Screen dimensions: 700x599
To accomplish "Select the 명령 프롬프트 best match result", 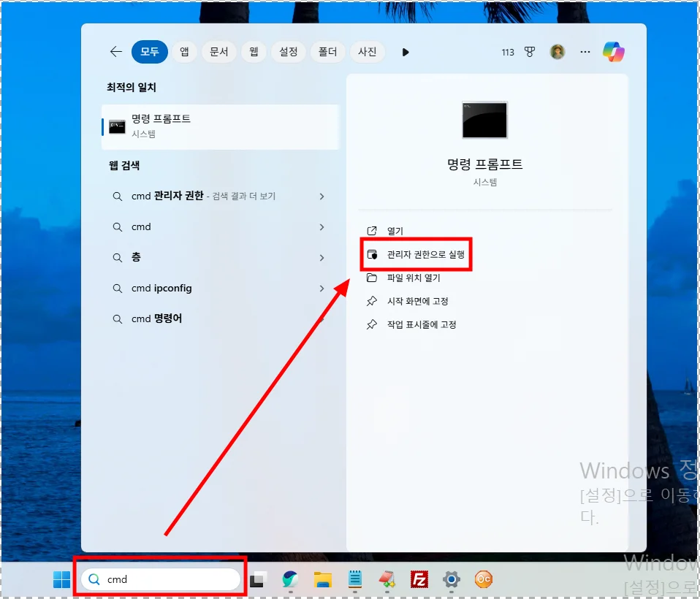I will click(219, 126).
